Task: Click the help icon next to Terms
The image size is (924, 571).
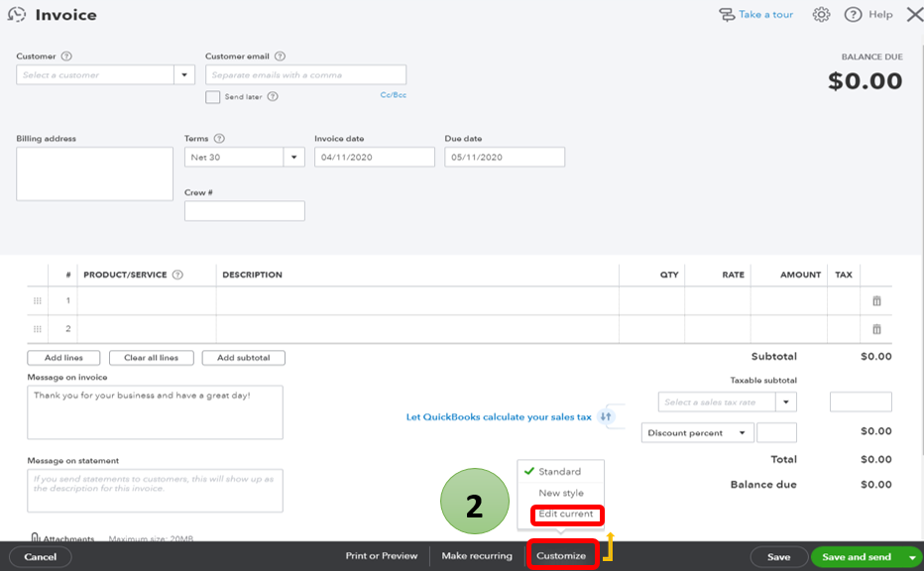Action: pyautogui.click(x=219, y=139)
